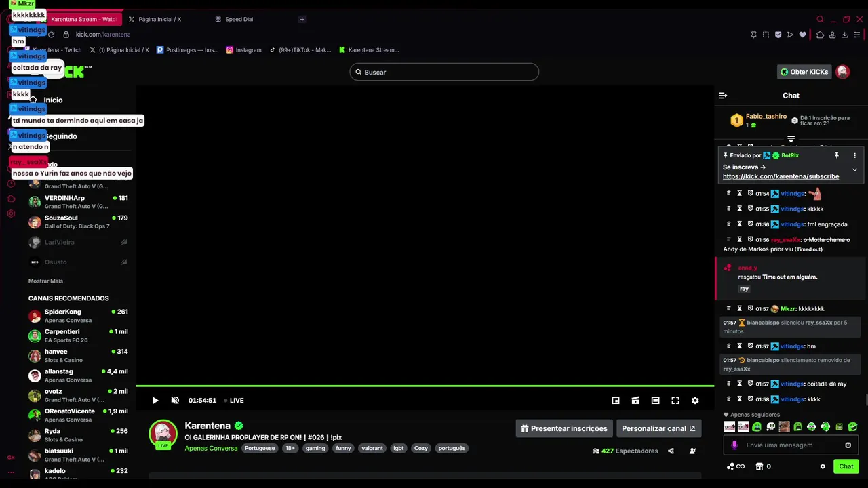
Task: Insert the first emote in emote row
Action: tap(730, 427)
